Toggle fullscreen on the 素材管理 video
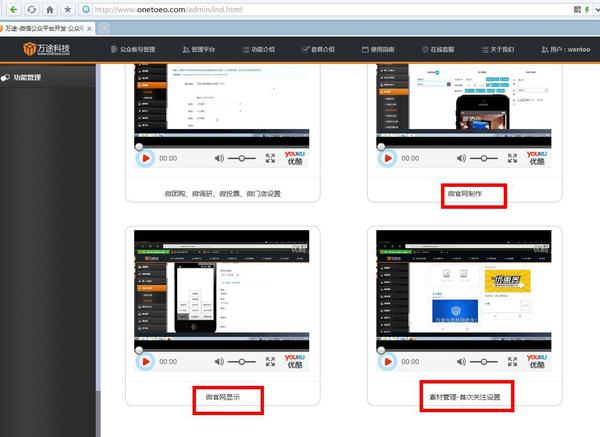This screenshot has width=600, height=437. (512, 362)
